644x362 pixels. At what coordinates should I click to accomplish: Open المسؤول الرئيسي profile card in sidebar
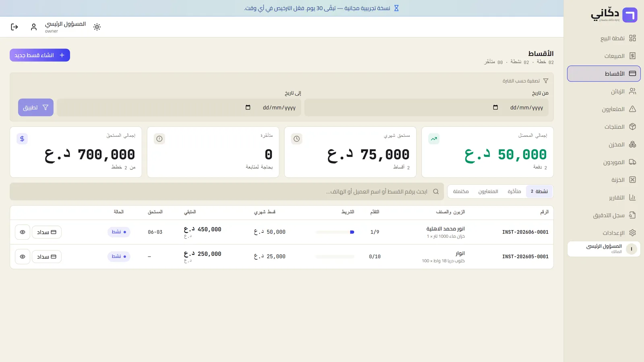604,249
